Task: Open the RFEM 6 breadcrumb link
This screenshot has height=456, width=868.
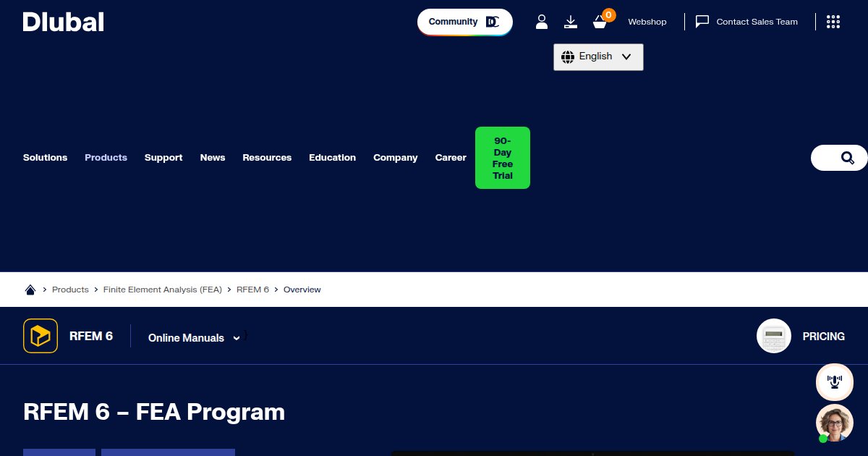Action: [x=252, y=290]
